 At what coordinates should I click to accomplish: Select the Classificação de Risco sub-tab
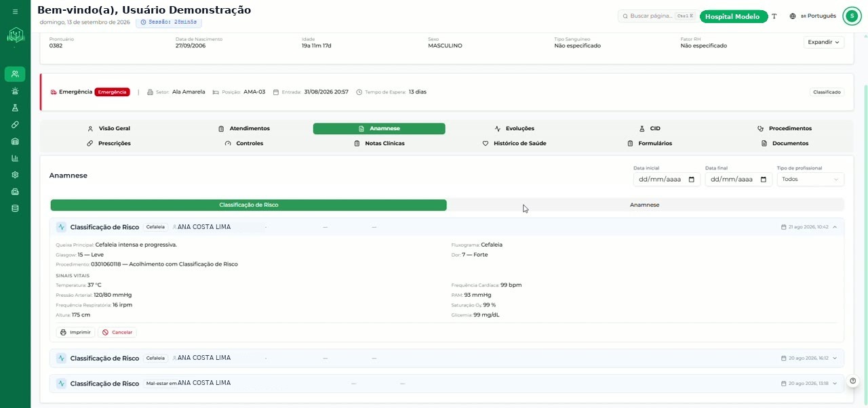pos(248,205)
